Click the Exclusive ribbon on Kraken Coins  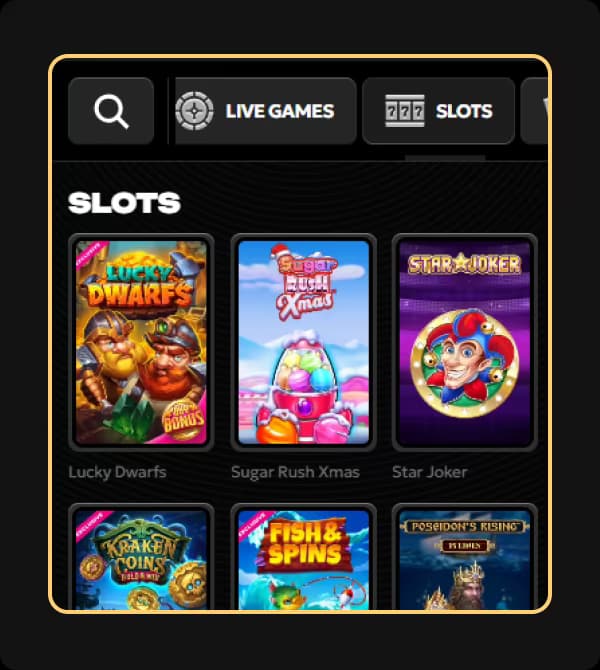click(91, 524)
